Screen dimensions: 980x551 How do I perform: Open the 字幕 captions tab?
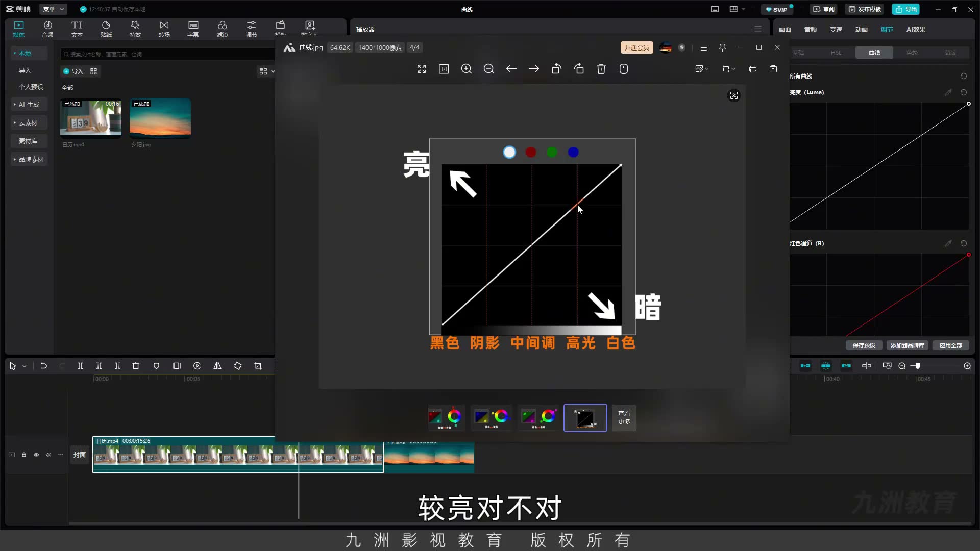[193, 29]
